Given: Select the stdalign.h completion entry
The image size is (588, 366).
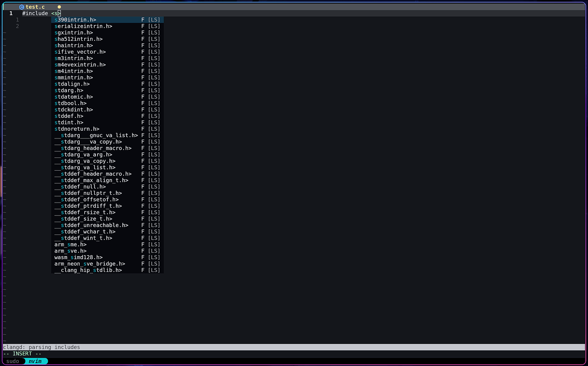Looking at the screenshot, I should 72,84.
